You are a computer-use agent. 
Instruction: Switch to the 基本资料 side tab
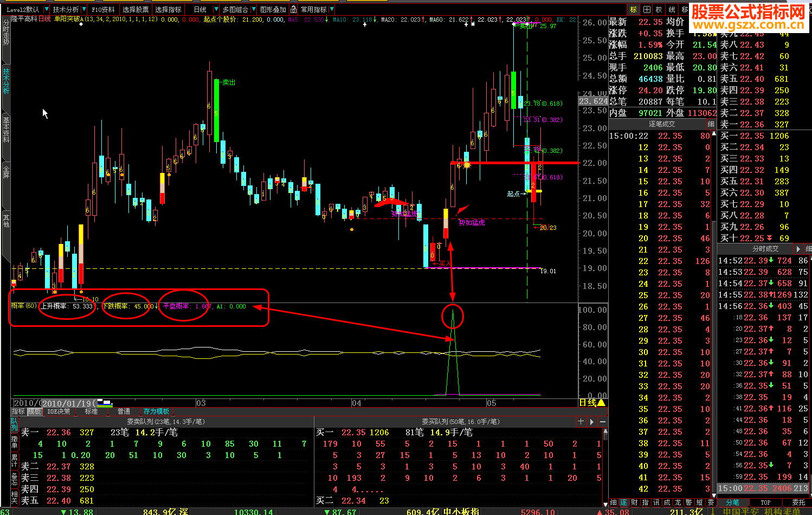point(6,130)
